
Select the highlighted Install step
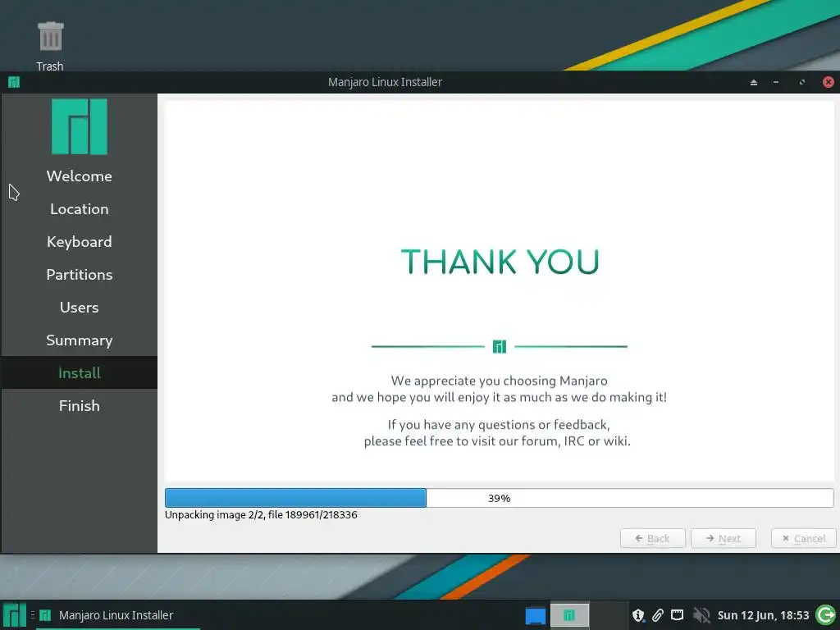80,373
